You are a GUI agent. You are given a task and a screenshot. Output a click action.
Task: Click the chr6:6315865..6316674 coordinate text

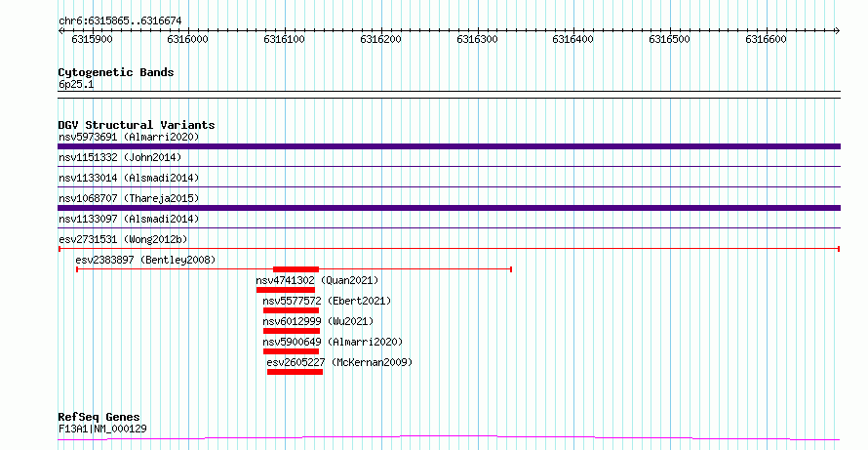(120, 21)
